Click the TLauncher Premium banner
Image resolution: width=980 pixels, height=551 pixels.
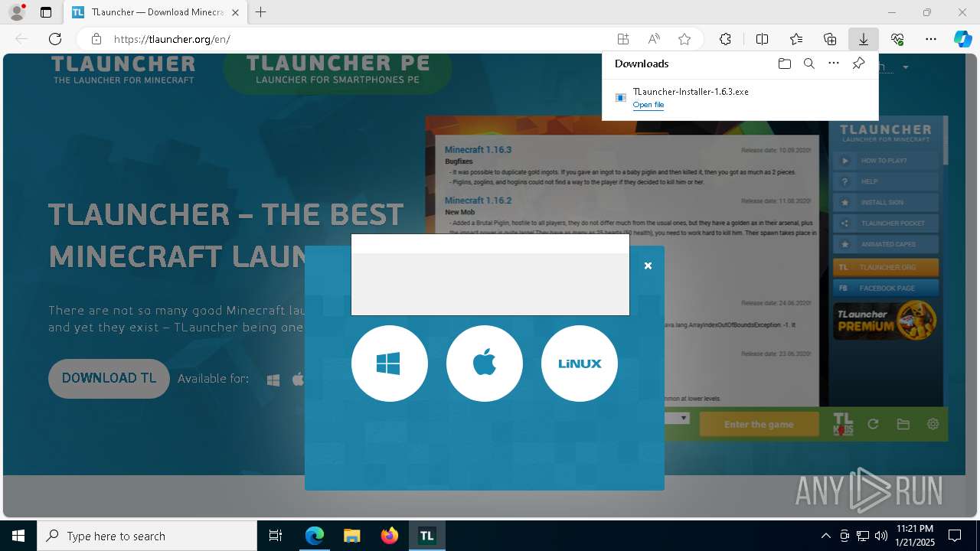pyautogui.click(x=885, y=321)
